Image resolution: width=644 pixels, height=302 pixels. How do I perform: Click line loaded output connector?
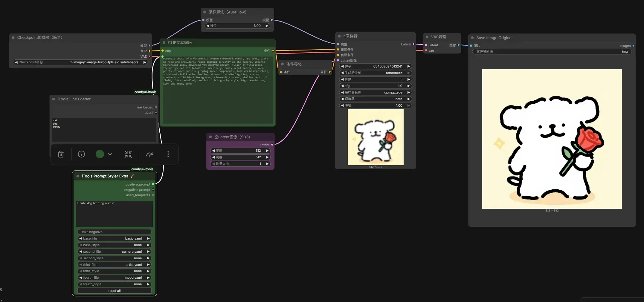[156, 107]
